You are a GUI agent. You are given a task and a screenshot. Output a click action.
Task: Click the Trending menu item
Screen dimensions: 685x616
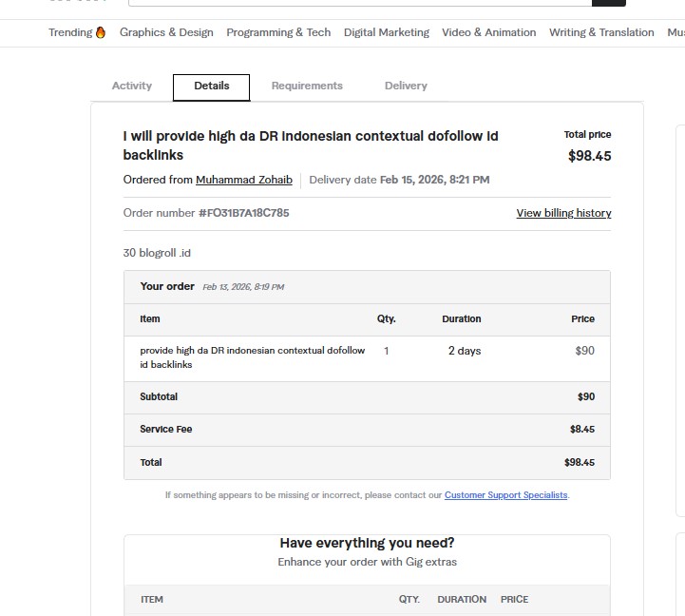coord(70,32)
